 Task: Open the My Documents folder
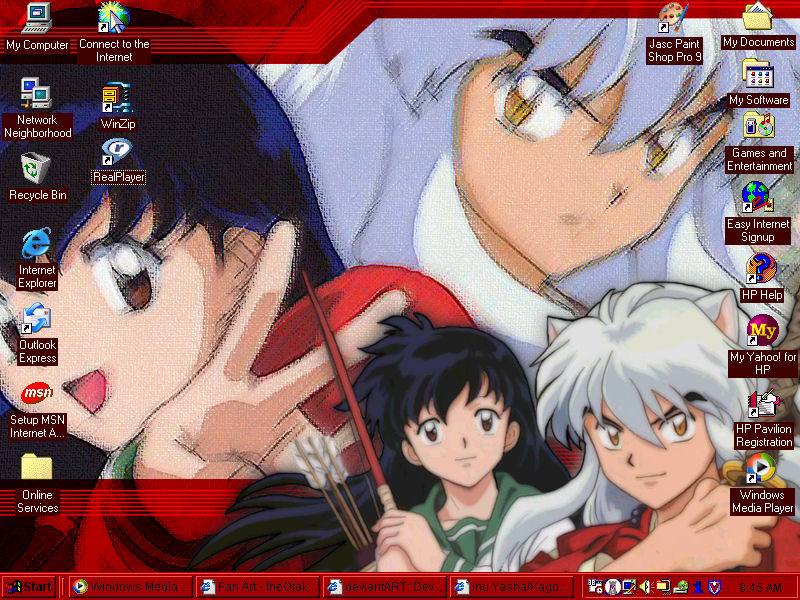click(757, 17)
